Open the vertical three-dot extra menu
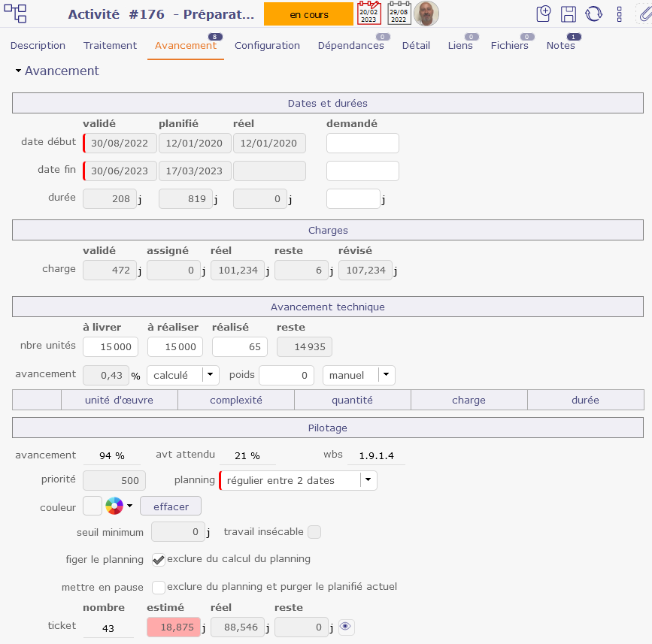652x644 pixels. (x=619, y=14)
